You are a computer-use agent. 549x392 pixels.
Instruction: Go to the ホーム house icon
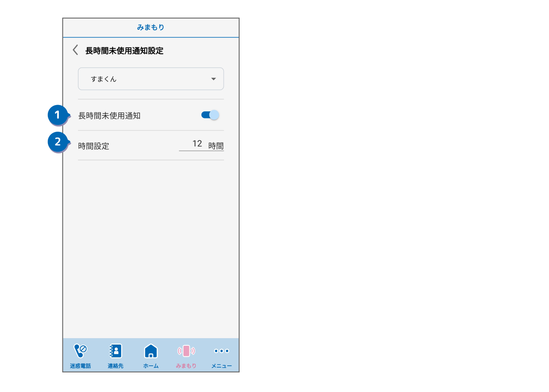(151, 351)
